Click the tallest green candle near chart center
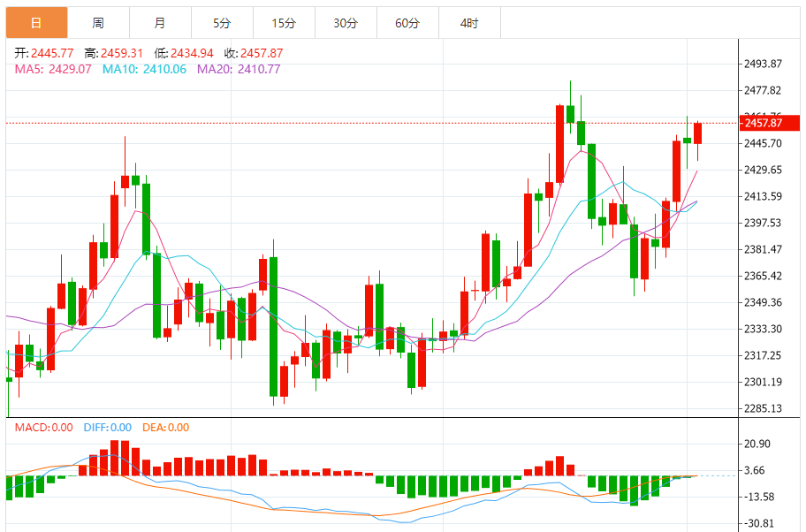This screenshot has height=532, width=806. pyautogui.click(x=273, y=326)
